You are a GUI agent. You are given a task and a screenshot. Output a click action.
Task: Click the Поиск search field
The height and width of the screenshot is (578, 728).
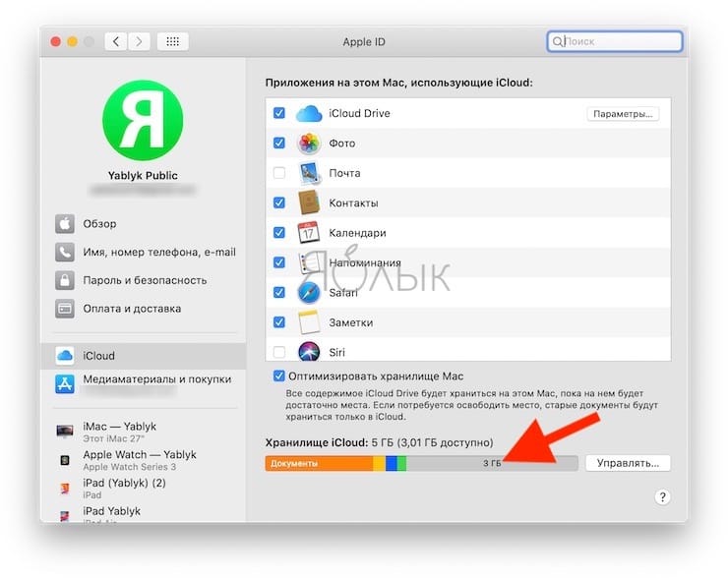(x=614, y=41)
